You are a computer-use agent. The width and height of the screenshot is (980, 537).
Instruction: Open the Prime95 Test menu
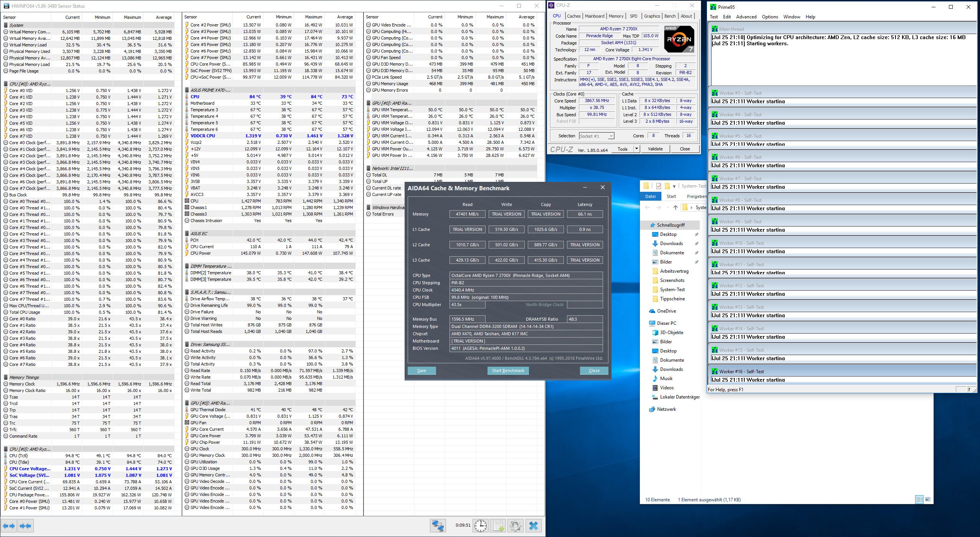714,17
